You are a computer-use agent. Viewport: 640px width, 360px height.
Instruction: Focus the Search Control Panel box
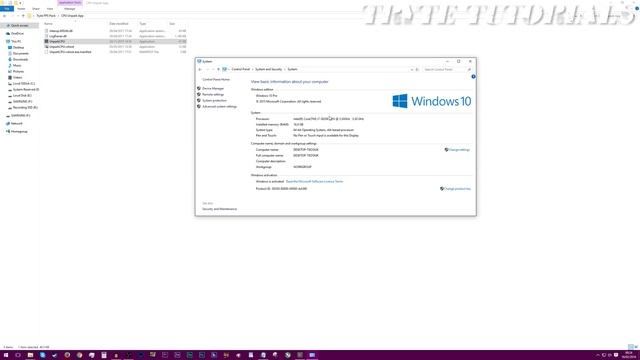pos(444,69)
